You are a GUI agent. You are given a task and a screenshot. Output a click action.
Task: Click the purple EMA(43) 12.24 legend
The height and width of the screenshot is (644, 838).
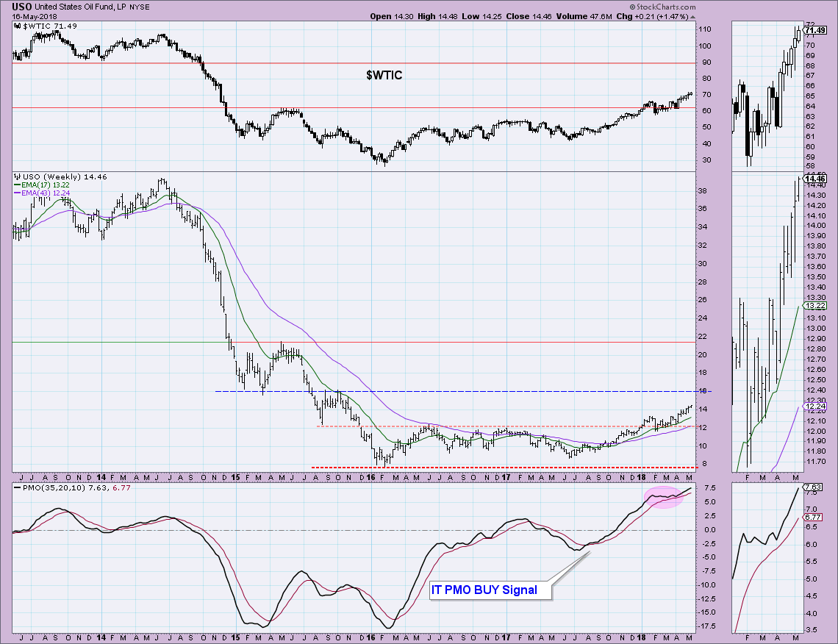coord(42,193)
